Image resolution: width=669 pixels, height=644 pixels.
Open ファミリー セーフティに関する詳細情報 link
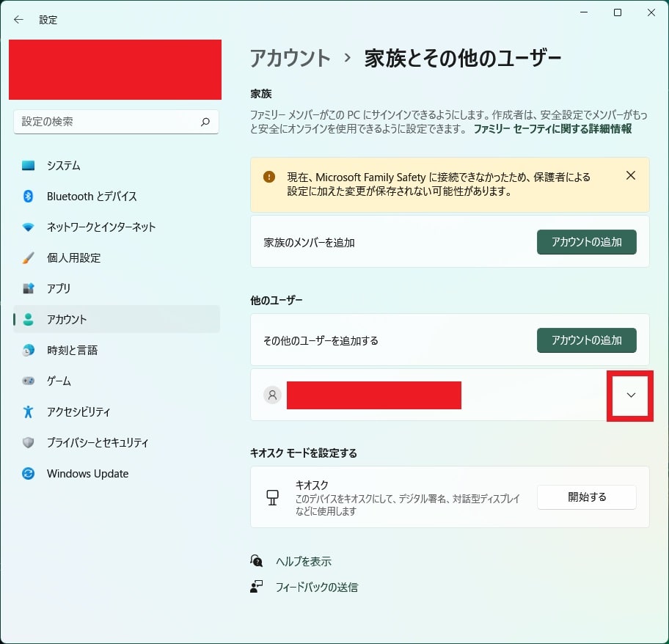552,129
